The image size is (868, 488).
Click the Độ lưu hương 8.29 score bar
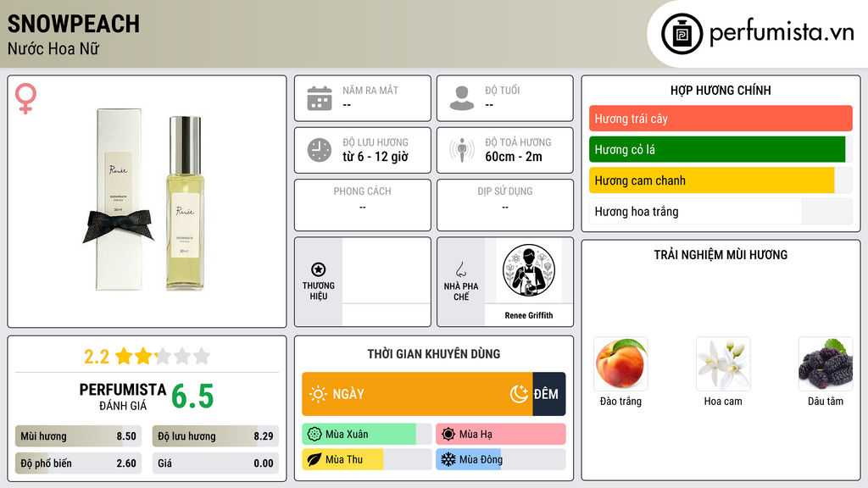tap(215, 436)
